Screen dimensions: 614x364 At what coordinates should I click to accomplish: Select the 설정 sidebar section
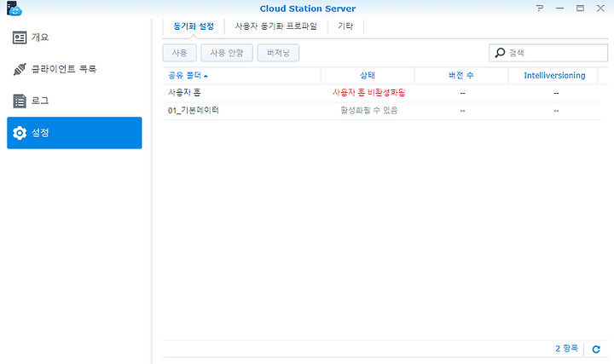74,133
